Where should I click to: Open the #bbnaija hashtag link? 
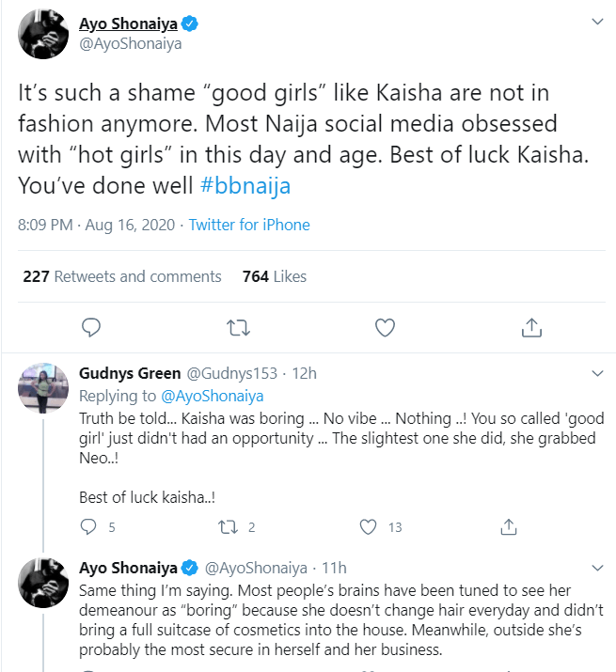pos(245,185)
